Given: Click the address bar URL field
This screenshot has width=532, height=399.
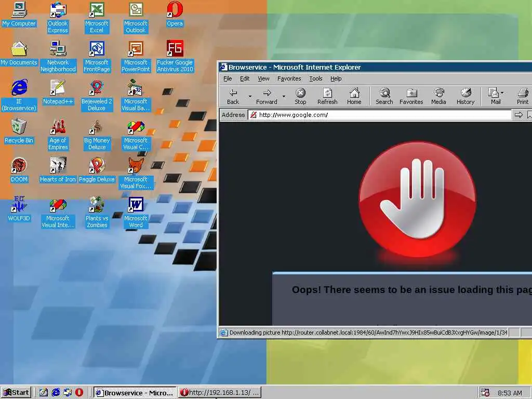Looking at the screenshot, I should [380, 115].
